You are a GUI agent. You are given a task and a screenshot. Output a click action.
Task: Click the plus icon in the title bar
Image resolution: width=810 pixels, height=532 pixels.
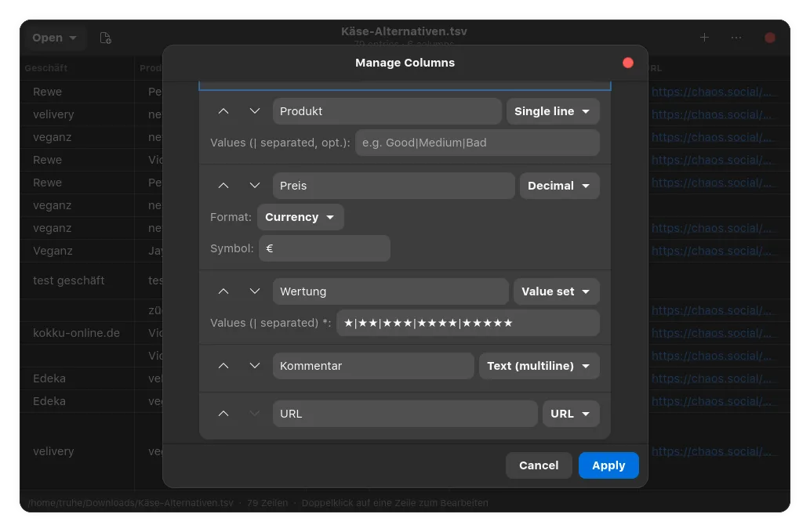pos(704,37)
